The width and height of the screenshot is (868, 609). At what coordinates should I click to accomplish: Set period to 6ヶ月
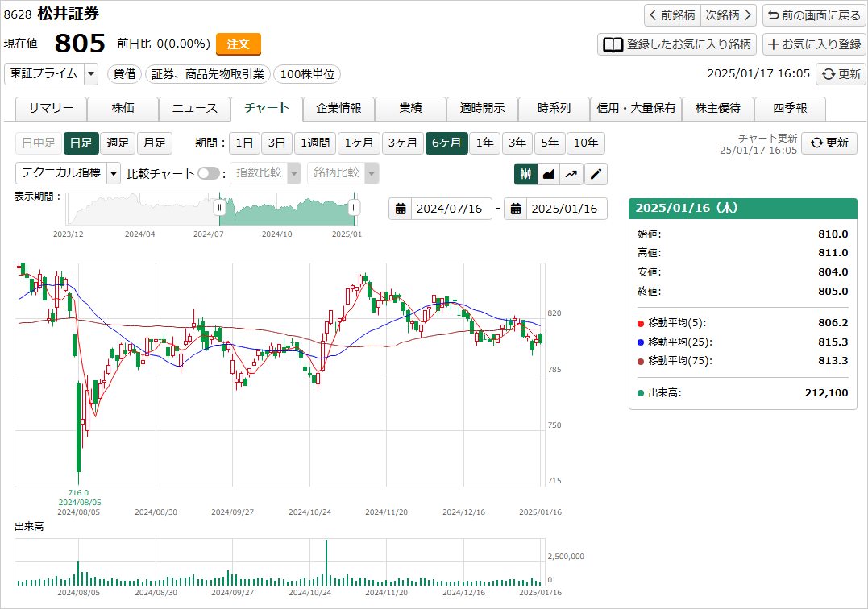pos(446,143)
